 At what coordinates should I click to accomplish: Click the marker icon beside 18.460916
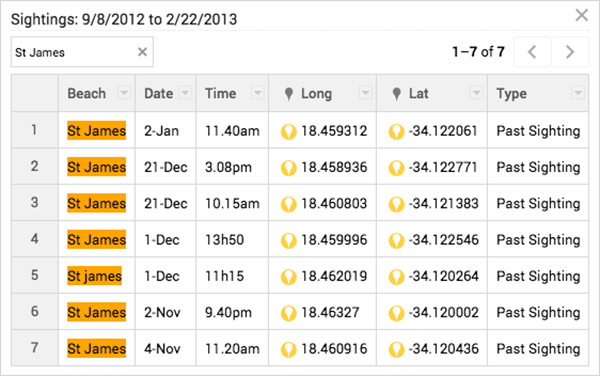tap(289, 350)
